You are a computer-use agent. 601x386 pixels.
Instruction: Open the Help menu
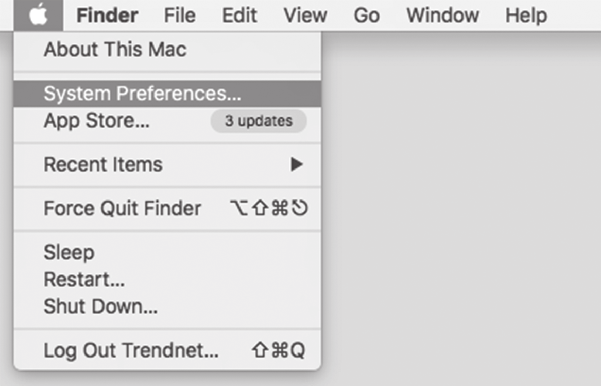[x=526, y=15]
